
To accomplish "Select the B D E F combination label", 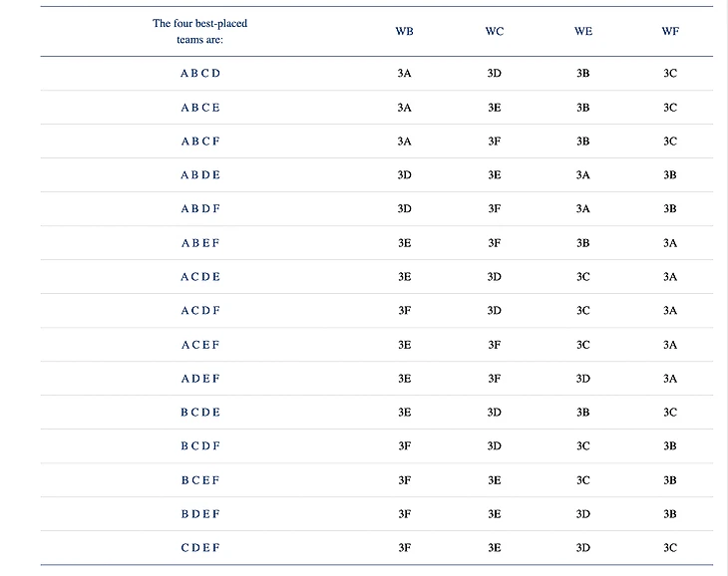I will 200,514.
